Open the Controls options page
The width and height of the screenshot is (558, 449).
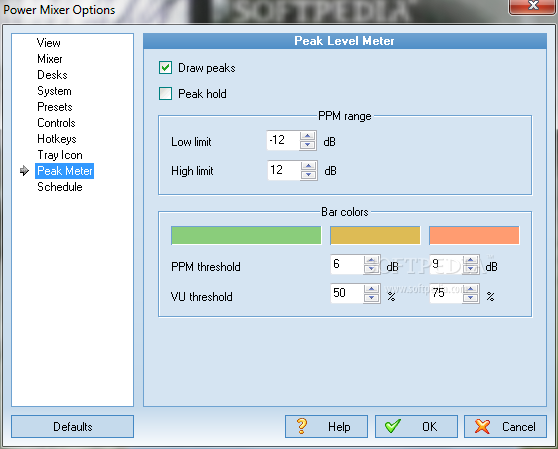[x=56, y=123]
